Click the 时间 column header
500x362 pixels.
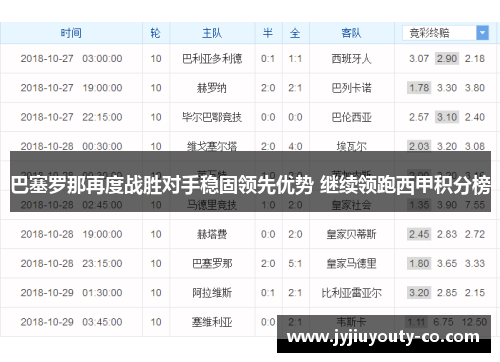coord(71,33)
